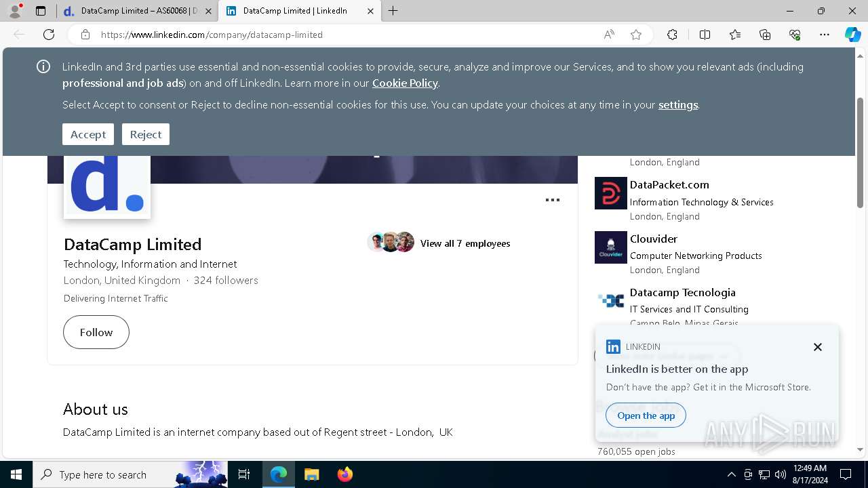This screenshot has width=868, height=488.
Task: Open the tab actions menu icon
Action: tap(41, 11)
